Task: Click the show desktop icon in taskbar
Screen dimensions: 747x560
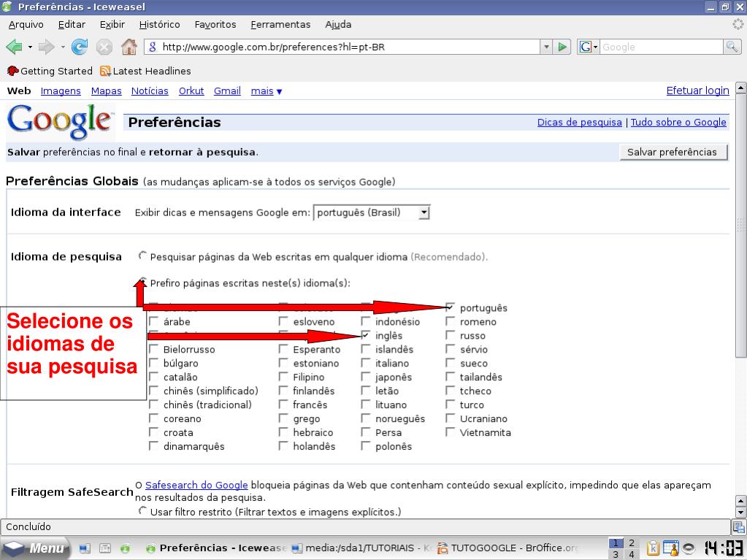Action: 85,548
